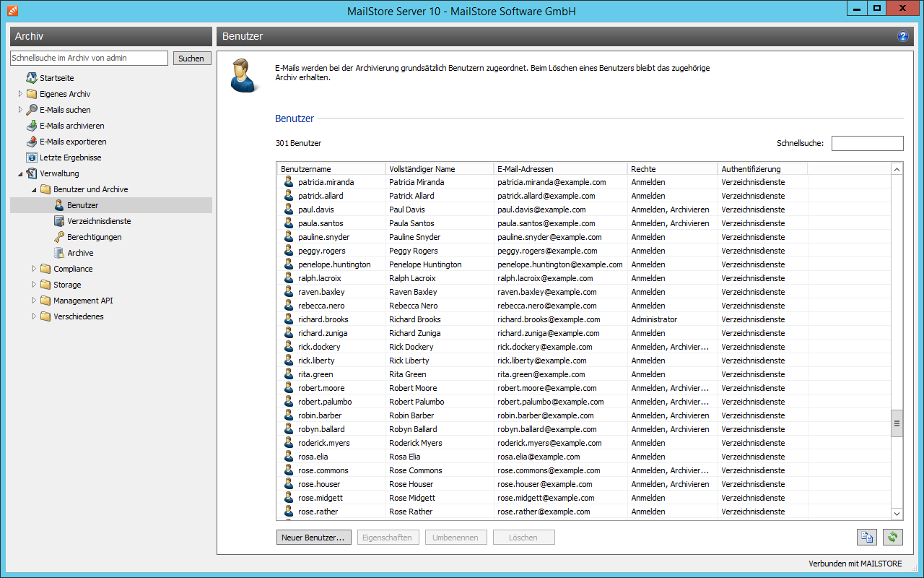Click the Verschiedenes folder icon
The image size is (924, 578).
click(45, 316)
